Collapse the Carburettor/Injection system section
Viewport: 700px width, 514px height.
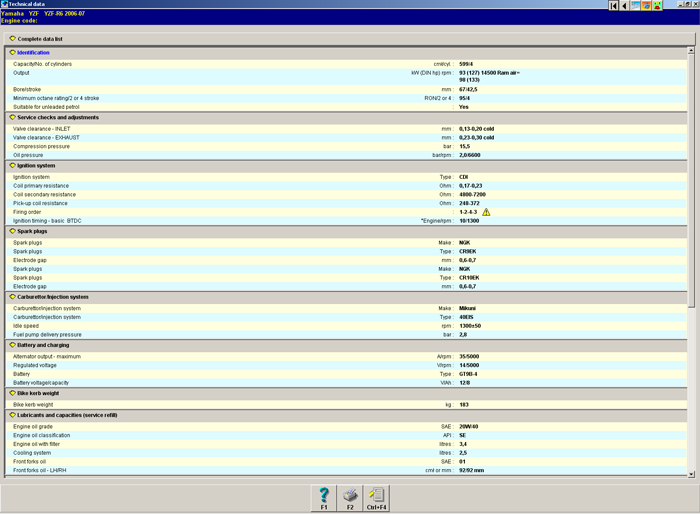pos(13,297)
